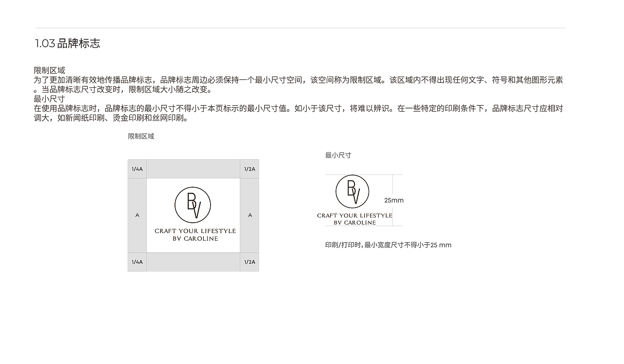Select the '1/2A' label in top-right cell
624x364 pixels.
(x=249, y=169)
